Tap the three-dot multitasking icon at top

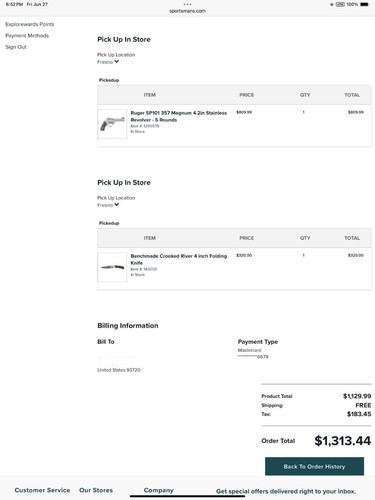pyautogui.click(x=187, y=4)
